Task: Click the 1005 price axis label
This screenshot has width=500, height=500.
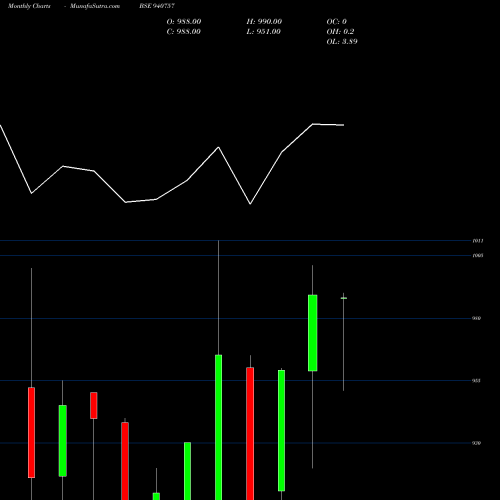Action: tap(478, 256)
